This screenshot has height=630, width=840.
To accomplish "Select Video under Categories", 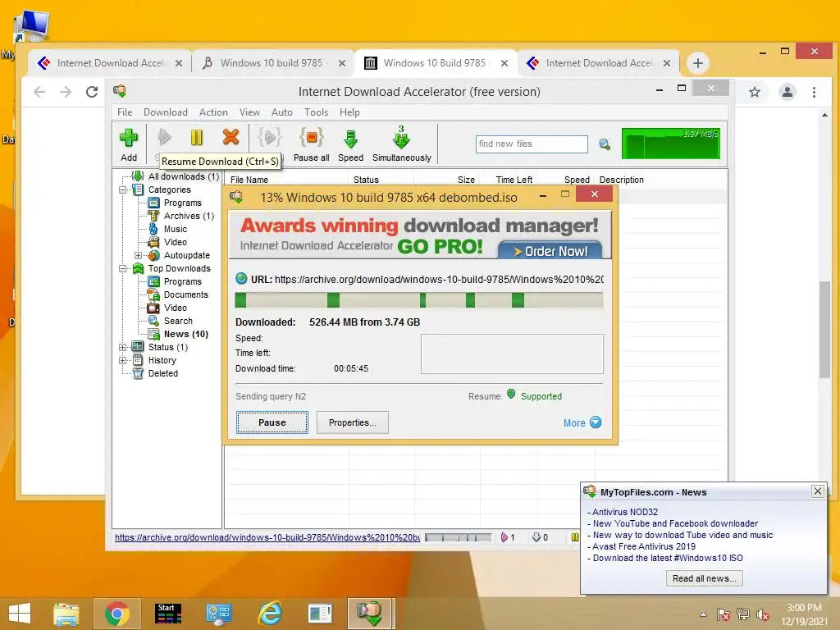I will (x=176, y=242).
